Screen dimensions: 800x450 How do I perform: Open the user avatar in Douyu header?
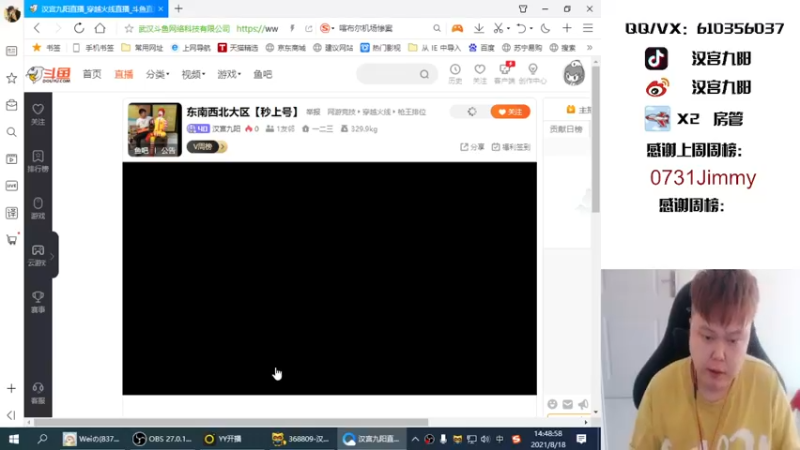[574, 73]
